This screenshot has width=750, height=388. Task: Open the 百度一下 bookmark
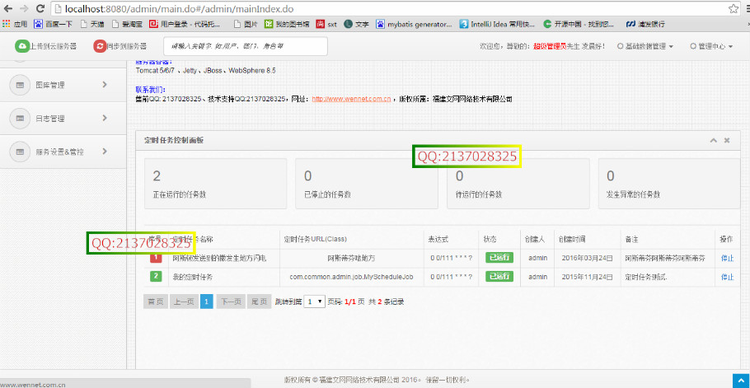pyautogui.click(x=53, y=23)
